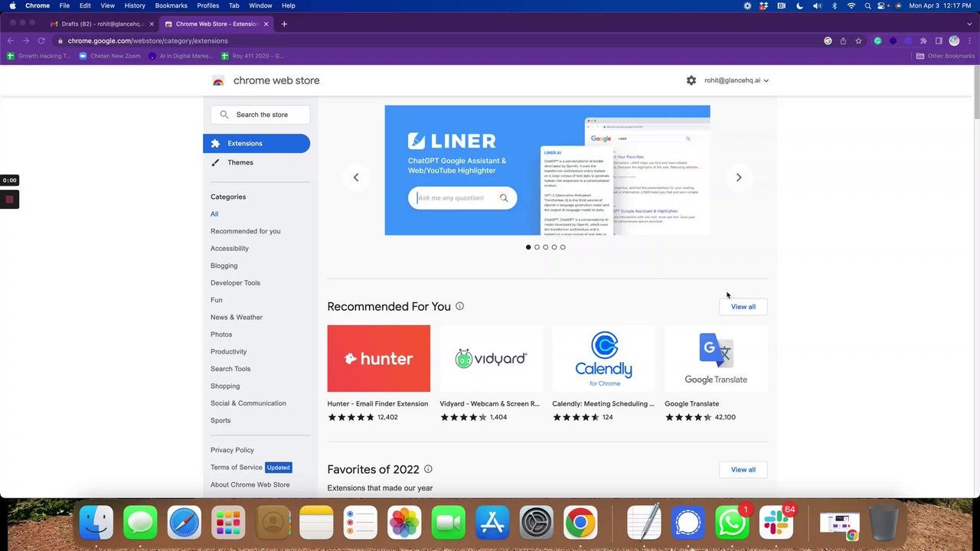Open the Vidyard extension card

(x=491, y=373)
